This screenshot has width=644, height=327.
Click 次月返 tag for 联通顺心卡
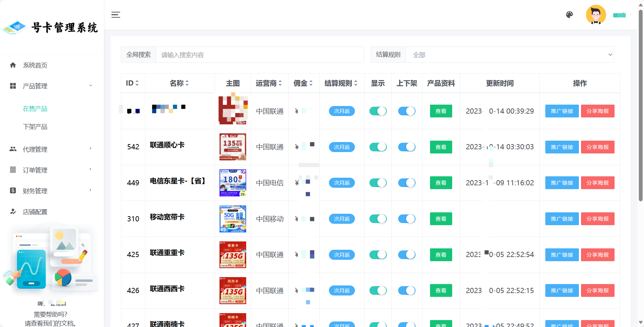342,147
